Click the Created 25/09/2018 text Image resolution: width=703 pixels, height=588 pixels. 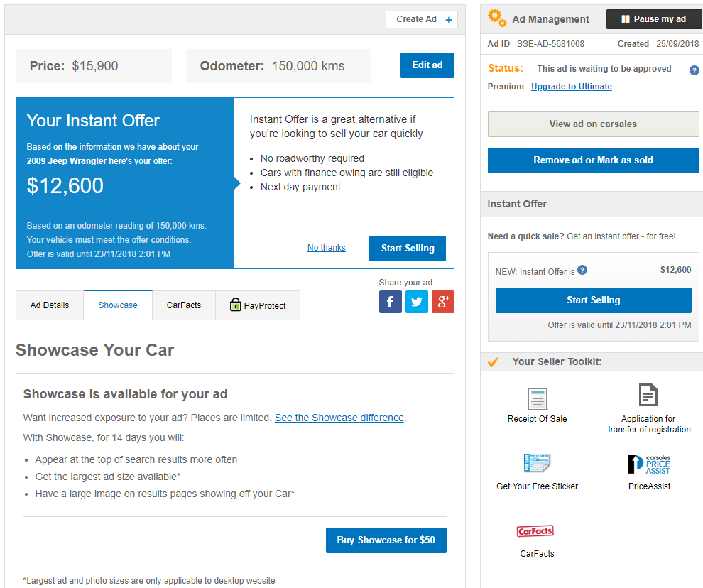(658, 44)
